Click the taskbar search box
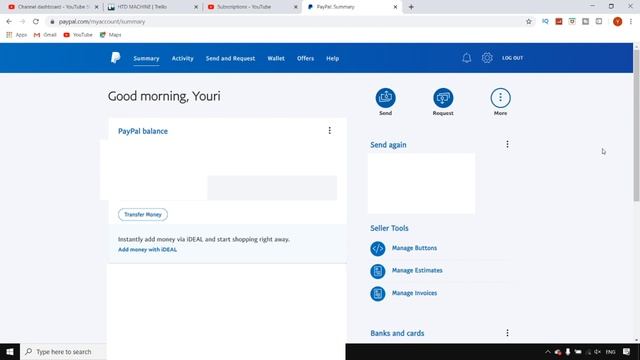640x360 pixels. tap(63, 352)
